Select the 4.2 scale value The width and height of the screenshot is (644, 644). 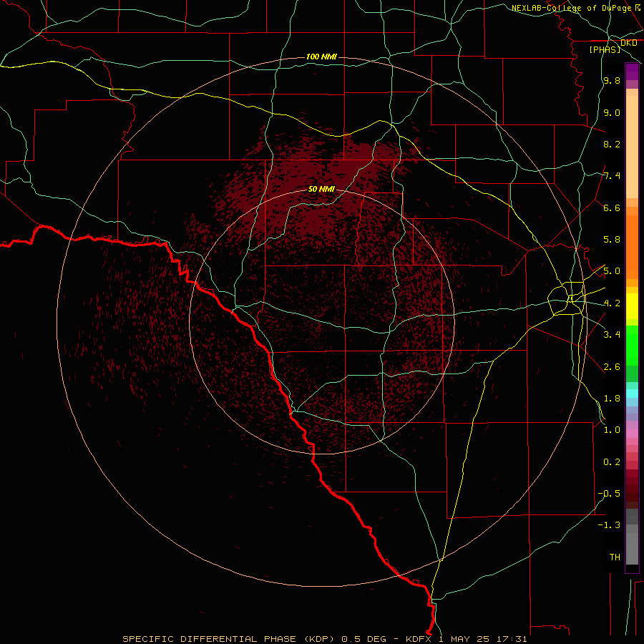612,303
